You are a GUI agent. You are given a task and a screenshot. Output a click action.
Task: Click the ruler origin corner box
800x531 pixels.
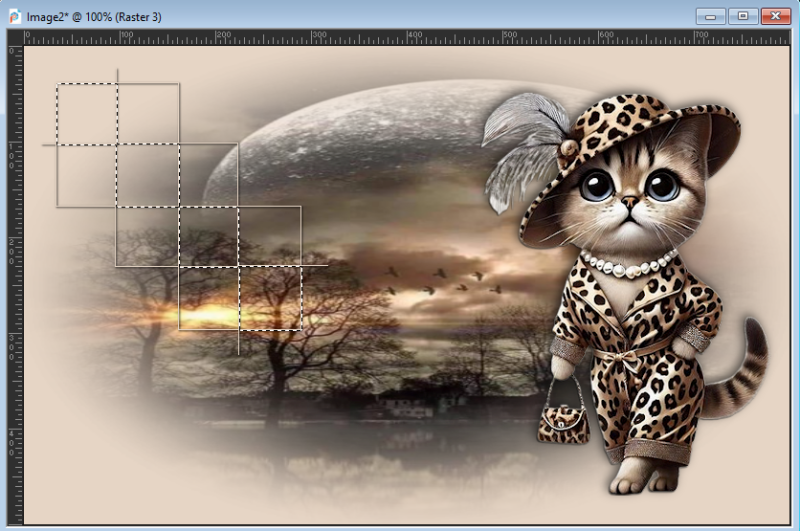coord(15,37)
